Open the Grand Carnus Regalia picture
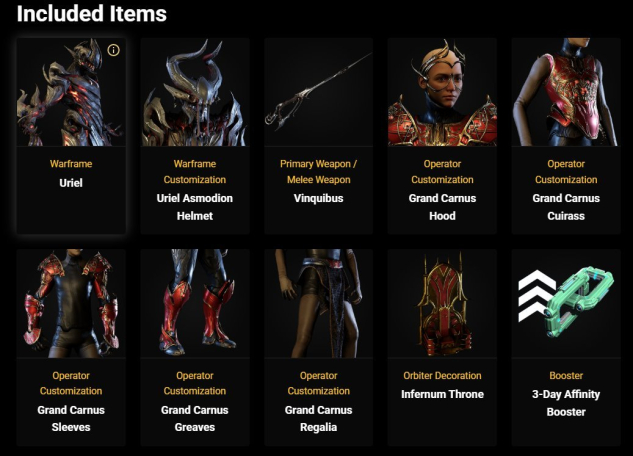This screenshot has width=633, height=456. click(x=319, y=303)
